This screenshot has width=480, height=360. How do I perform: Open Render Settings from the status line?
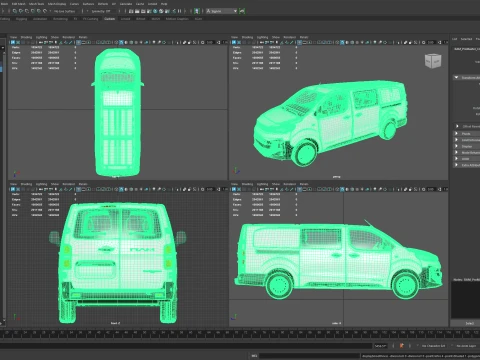149,11
